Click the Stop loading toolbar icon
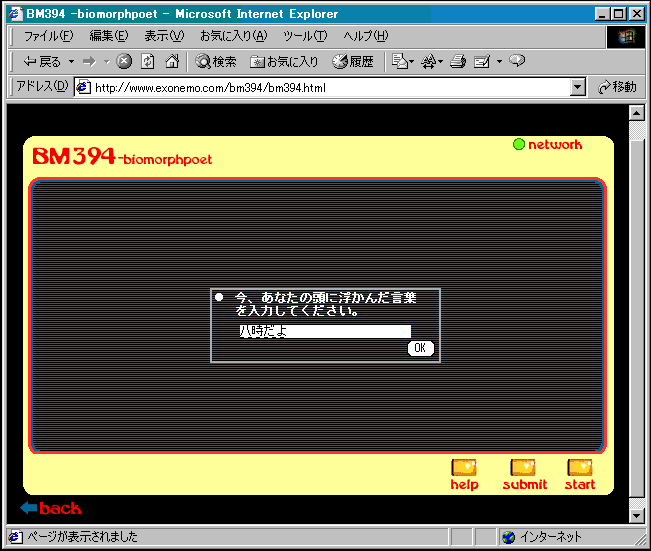The width and height of the screenshot is (651, 551). [x=124, y=62]
